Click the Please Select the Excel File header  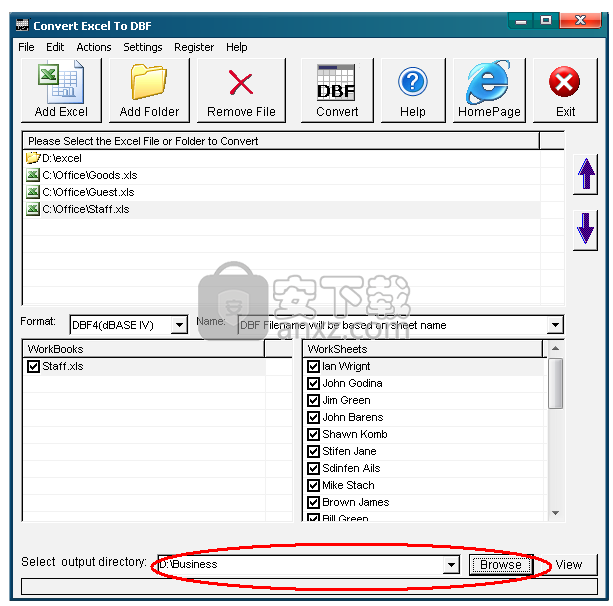281,141
